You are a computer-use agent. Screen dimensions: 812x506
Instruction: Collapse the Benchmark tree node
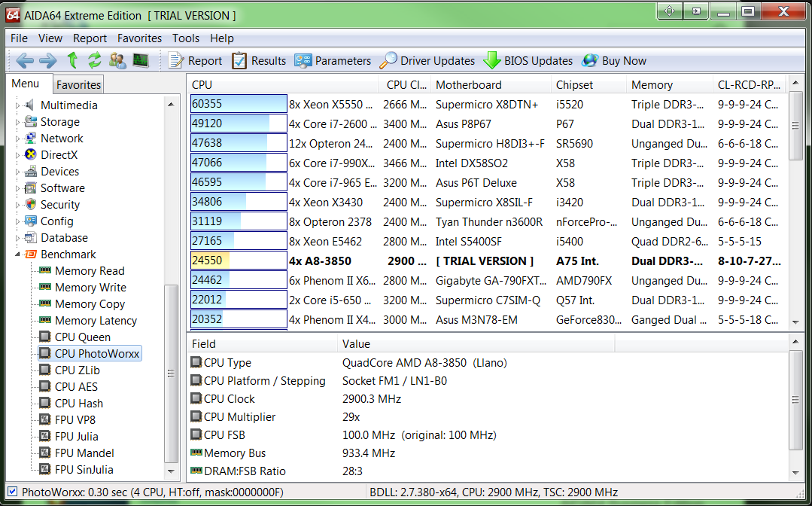tap(17, 255)
